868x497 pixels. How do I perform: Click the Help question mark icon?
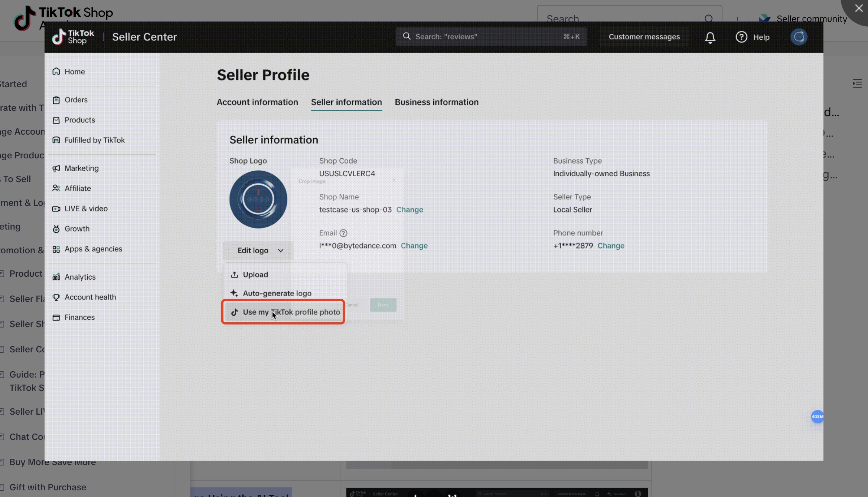[741, 37]
